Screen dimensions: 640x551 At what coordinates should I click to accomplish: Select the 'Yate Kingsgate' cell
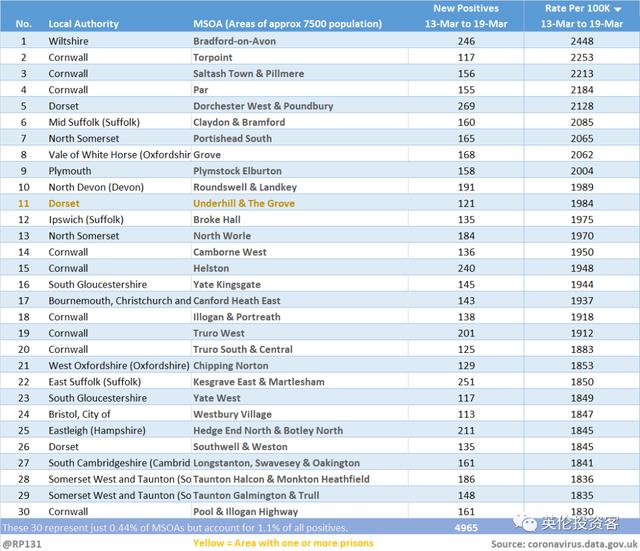click(227, 285)
